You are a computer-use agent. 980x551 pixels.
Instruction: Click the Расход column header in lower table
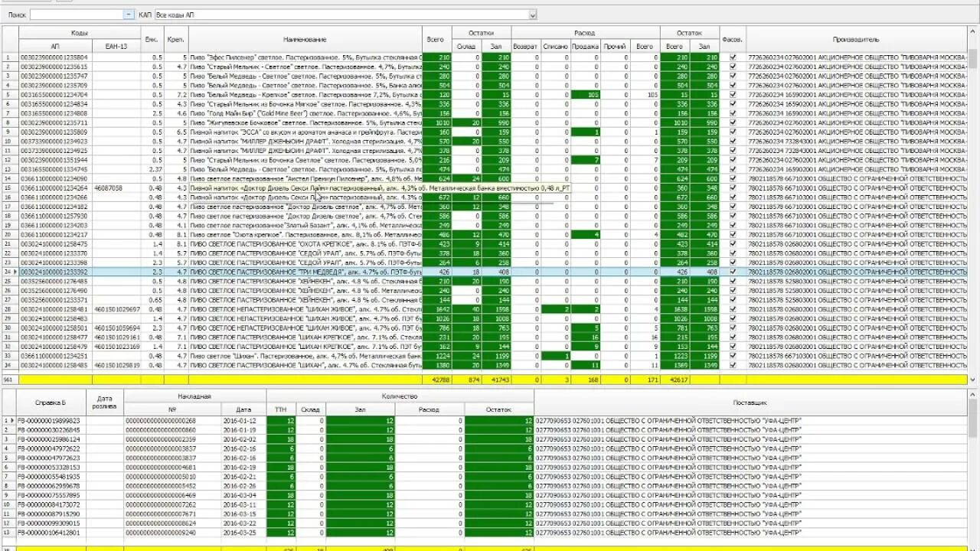[429, 409]
